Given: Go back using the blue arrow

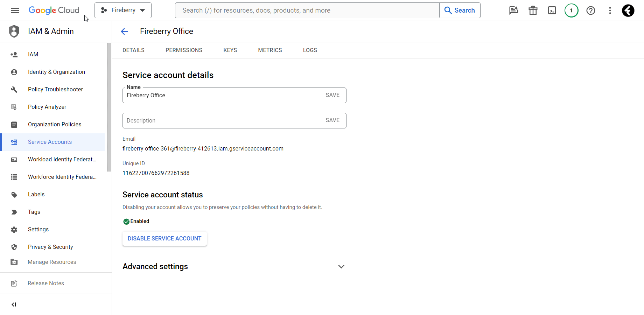Looking at the screenshot, I should point(124,31).
